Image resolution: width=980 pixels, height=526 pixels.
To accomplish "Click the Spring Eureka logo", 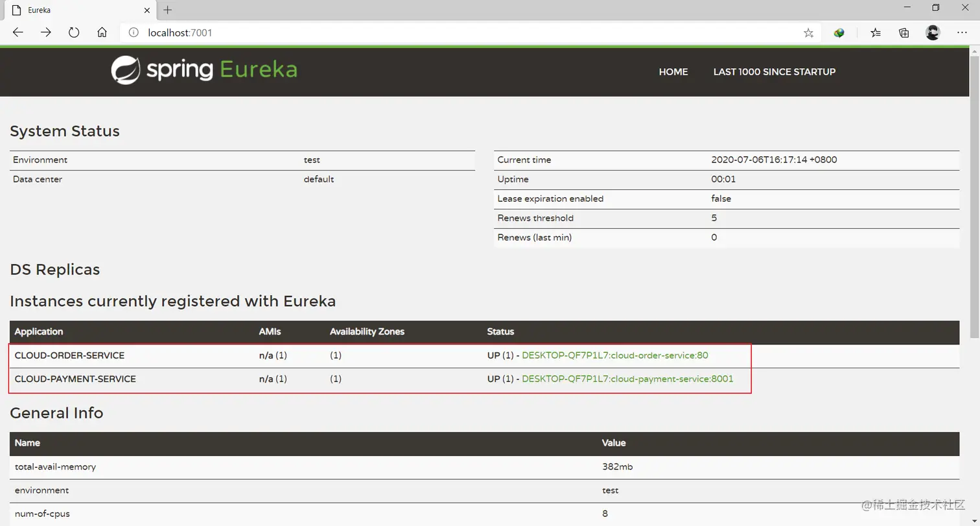I will tap(204, 70).
